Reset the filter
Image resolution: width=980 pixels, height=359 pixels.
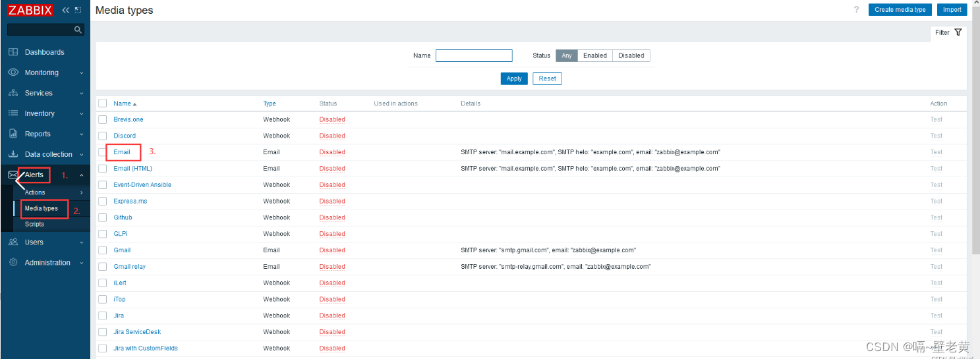pos(548,78)
